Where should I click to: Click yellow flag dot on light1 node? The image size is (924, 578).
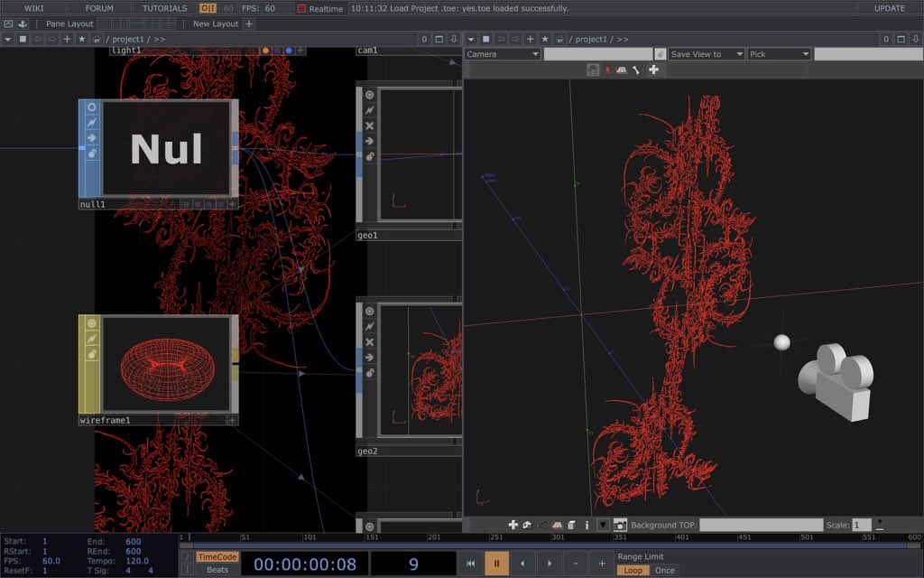[266, 51]
